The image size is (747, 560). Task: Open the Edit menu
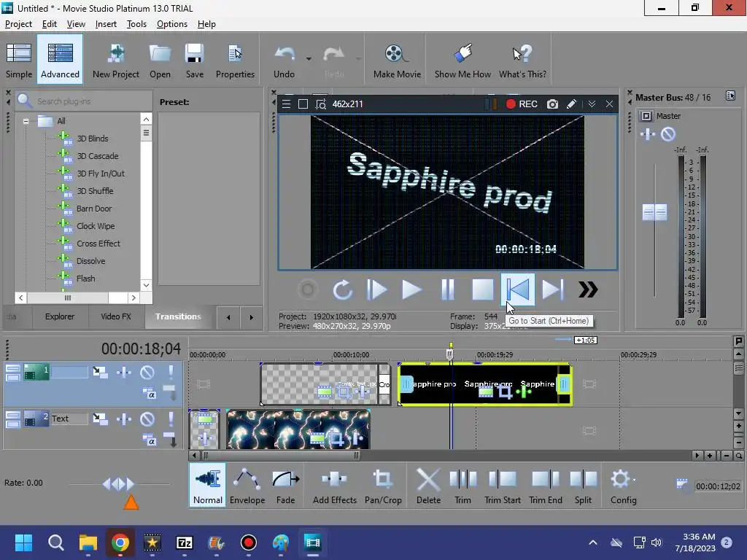pyautogui.click(x=49, y=24)
